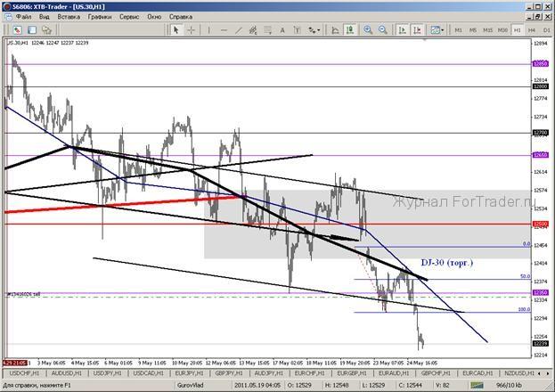Open the Справка menu

coord(181,17)
